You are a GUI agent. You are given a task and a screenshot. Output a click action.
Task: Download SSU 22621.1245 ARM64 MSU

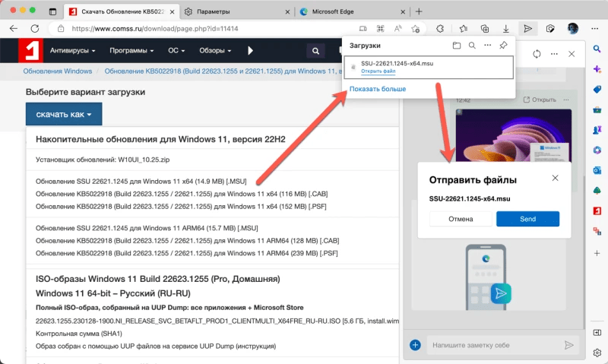(x=147, y=228)
